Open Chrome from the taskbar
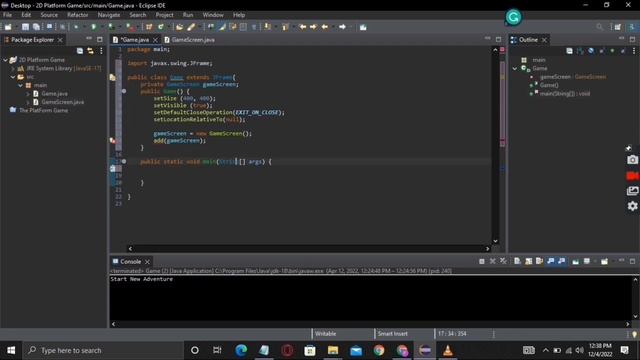This screenshot has height=360, width=640. 379,350
